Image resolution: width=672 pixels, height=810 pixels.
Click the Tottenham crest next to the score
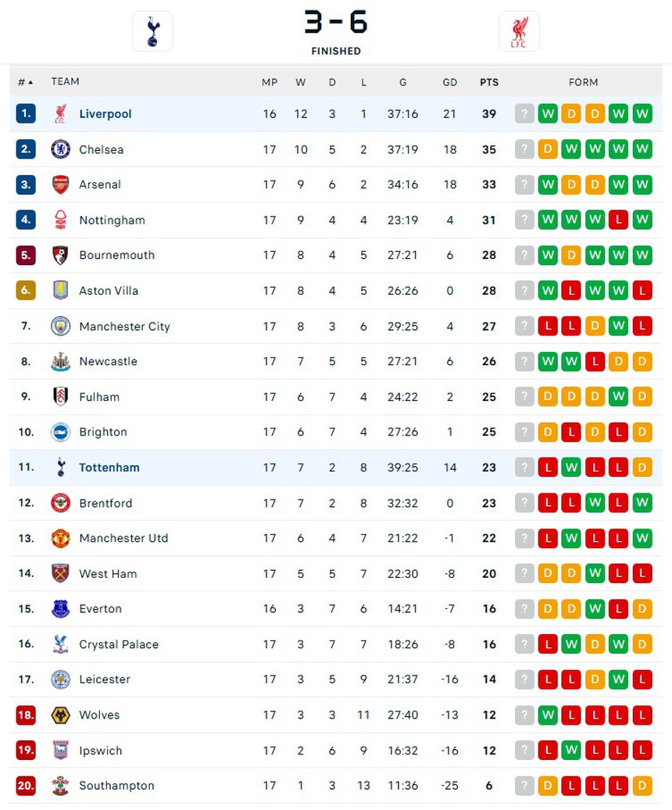pos(152,31)
